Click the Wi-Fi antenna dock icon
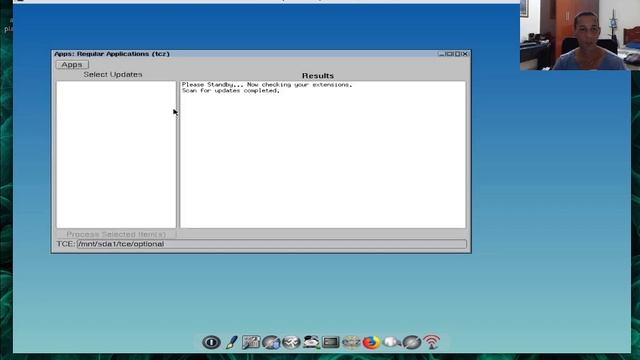The width and height of the screenshot is (640, 360). click(x=431, y=342)
